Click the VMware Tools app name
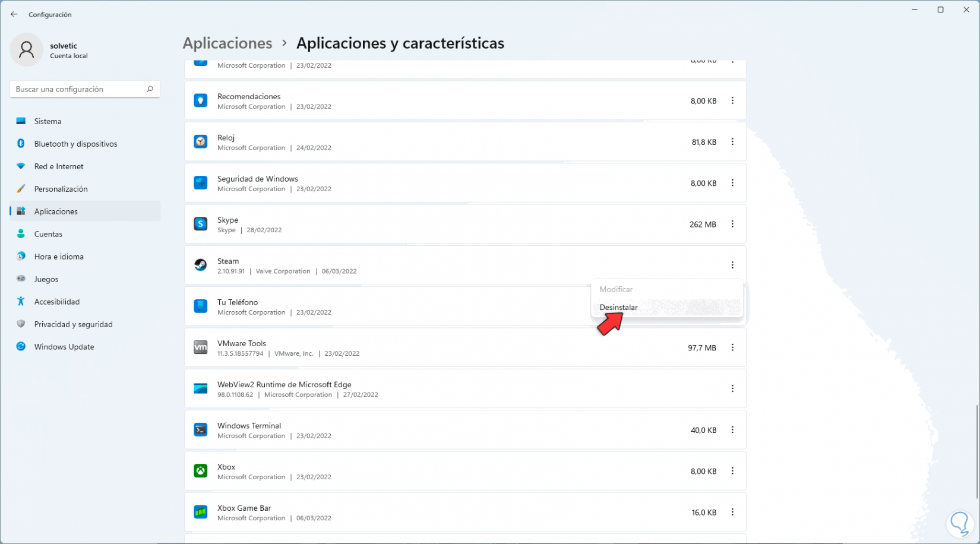Viewport: 980px width, 544px height. click(242, 343)
